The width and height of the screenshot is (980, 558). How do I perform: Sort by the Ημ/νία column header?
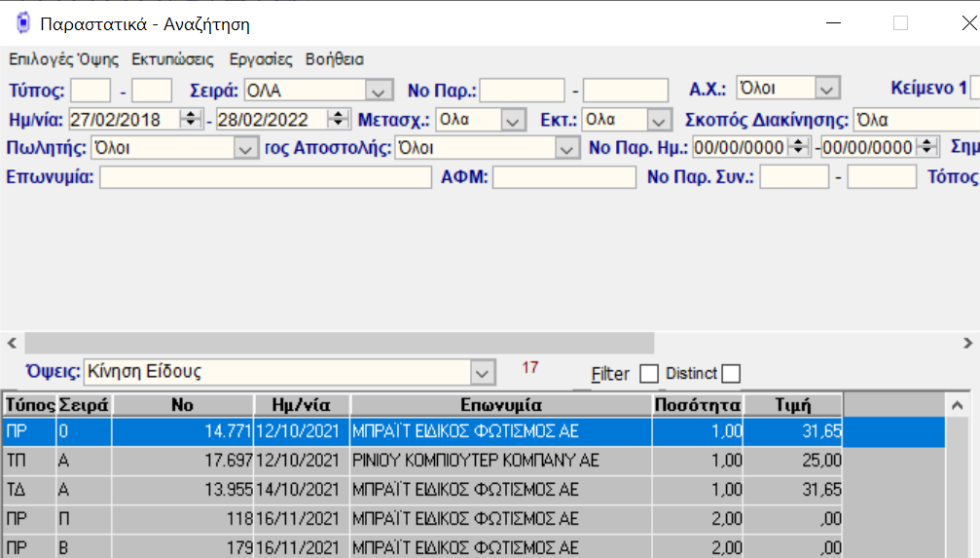[x=302, y=405]
